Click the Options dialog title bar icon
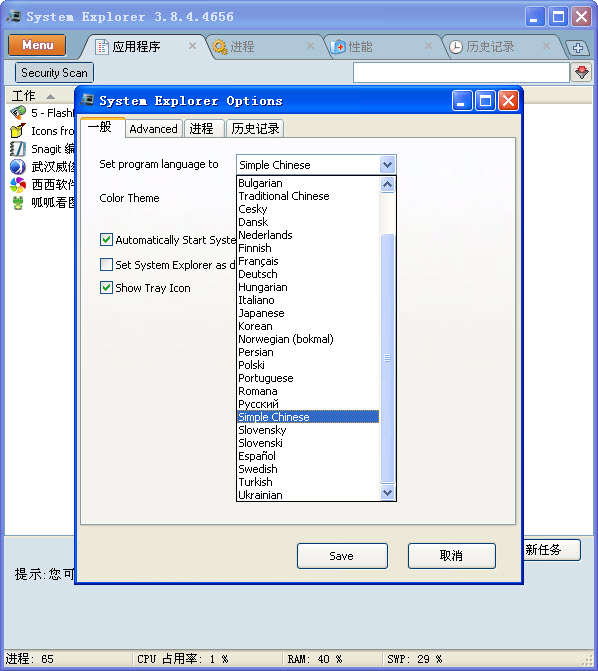This screenshot has width=598, height=671. pyautogui.click(x=87, y=101)
